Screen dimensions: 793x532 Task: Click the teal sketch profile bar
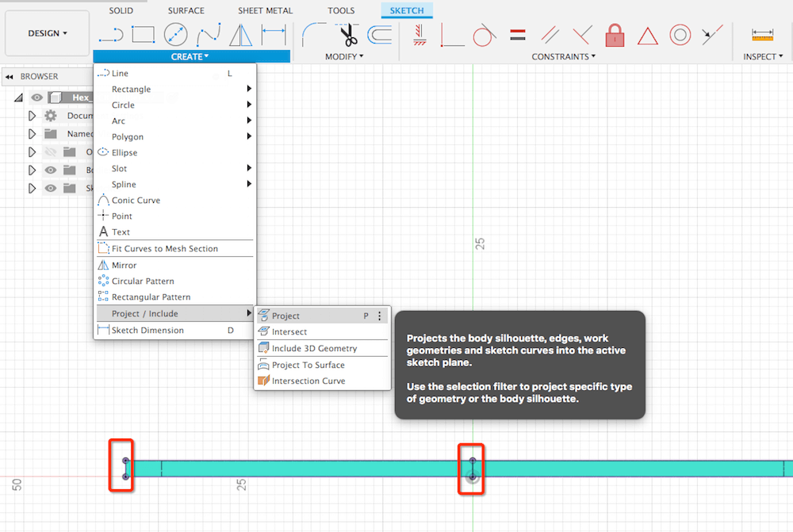tap(317, 469)
